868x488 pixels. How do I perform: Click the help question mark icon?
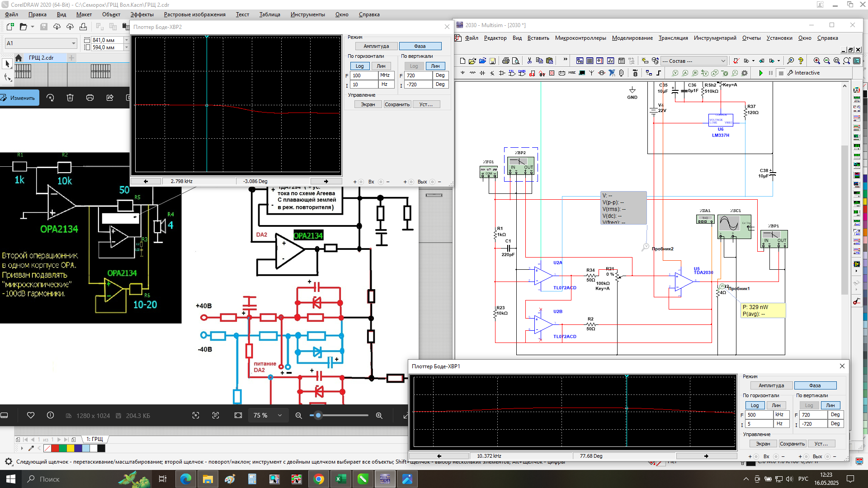(801, 61)
